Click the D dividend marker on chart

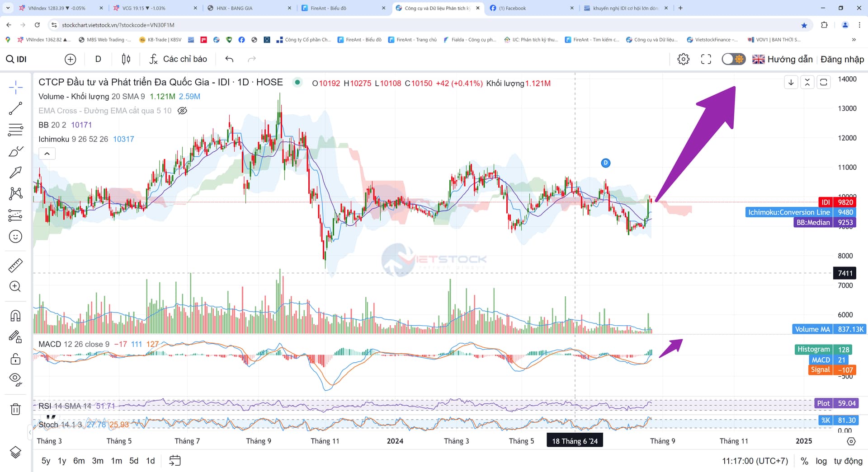[606, 163]
